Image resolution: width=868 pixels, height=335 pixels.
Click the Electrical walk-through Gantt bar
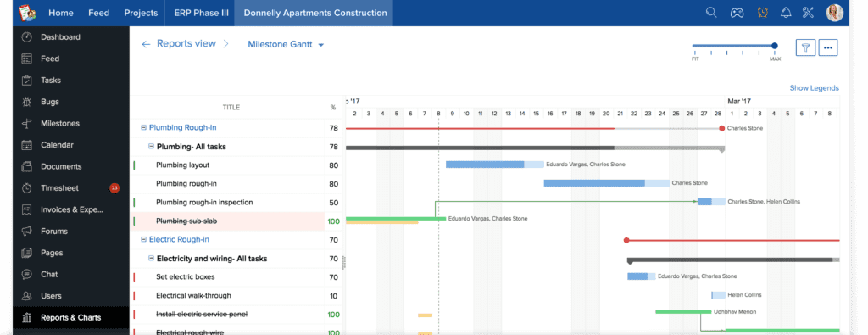pyautogui.click(x=719, y=295)
